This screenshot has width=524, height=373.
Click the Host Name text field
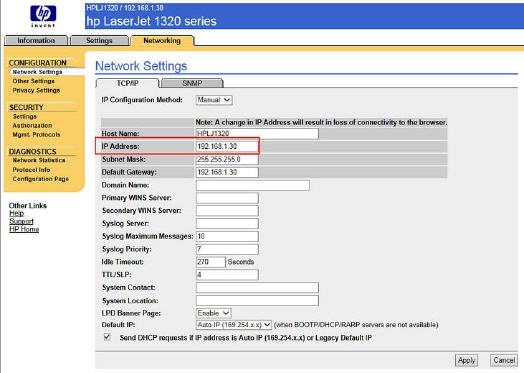(257, 134)
